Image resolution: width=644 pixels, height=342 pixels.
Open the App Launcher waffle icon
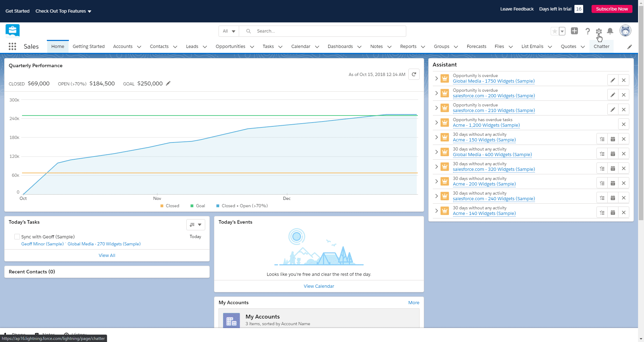click(12, 46)
